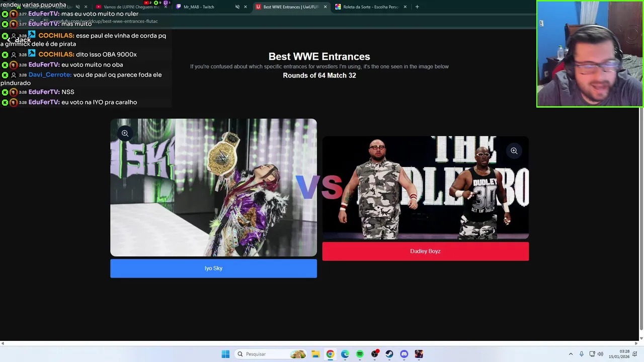Viewport: 644px width, 362px height.
Task: Click the microphone tray icon
Action: coord(582,354)
